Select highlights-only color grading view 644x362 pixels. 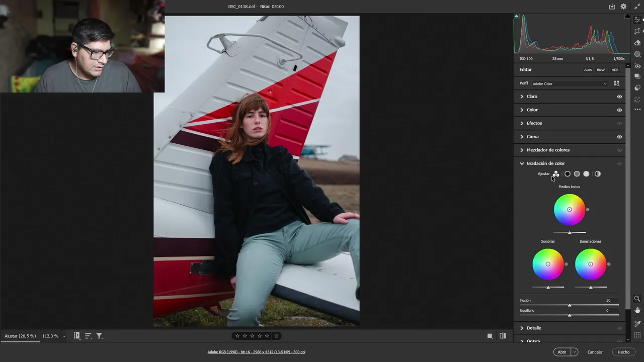(586, 174)
